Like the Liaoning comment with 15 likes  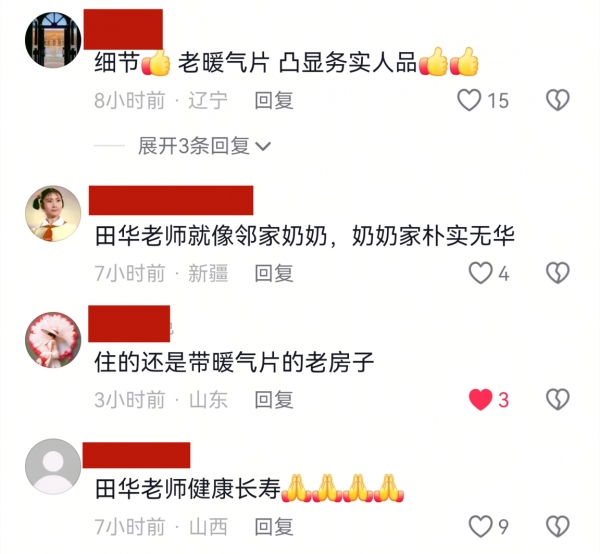(469, 100)
